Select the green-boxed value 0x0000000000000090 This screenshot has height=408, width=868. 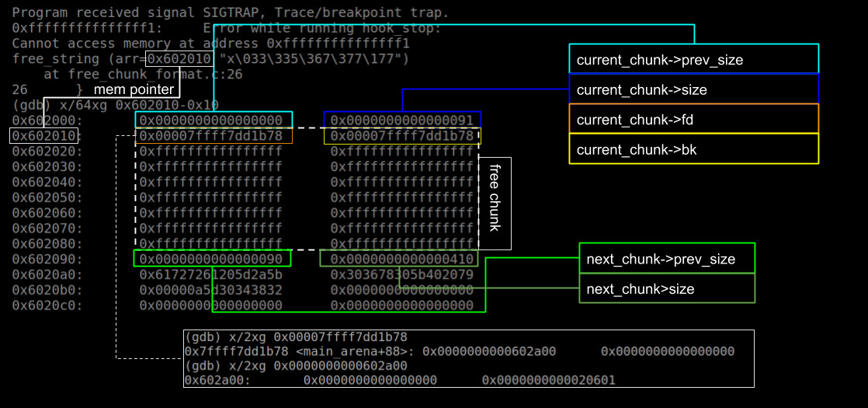212,259
